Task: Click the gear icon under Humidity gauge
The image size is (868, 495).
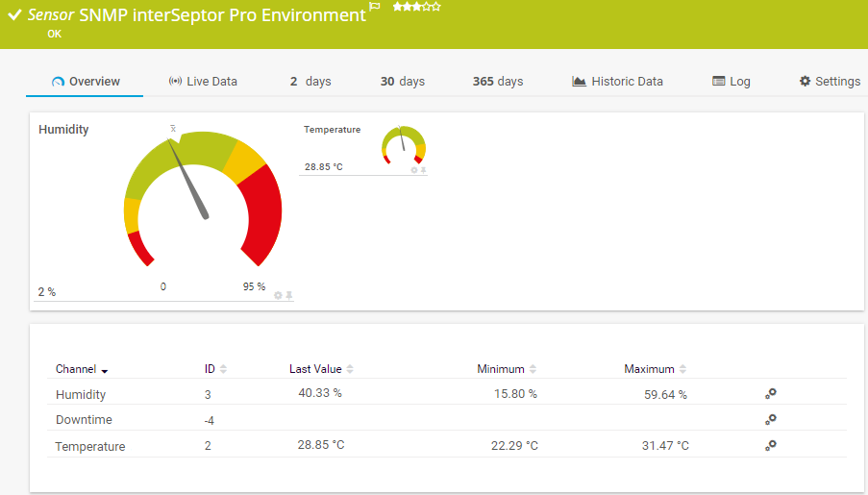Action: pyautogui.click(x=279, y=295)
